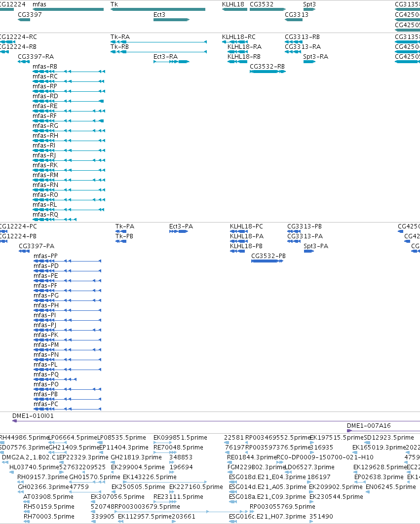The image size is (420, 524).
Task: Select the mfas-RQ transcript label
Action: (x=45, y=215)
